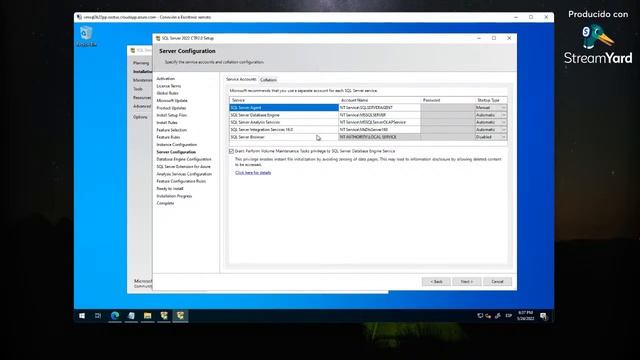Click the Complete step in the sidebar

[165, 203]
